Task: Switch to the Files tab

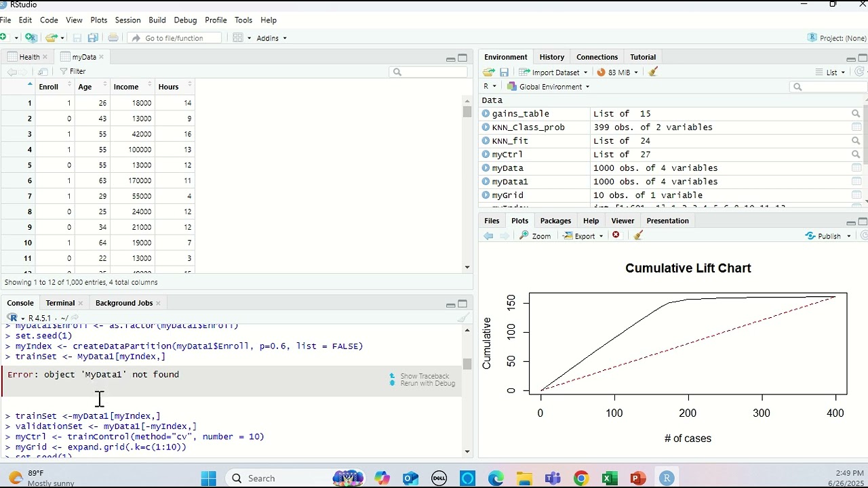Action: pos(492,221)
